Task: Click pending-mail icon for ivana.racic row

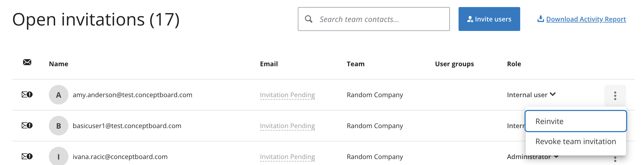Action: pos(27,156)
